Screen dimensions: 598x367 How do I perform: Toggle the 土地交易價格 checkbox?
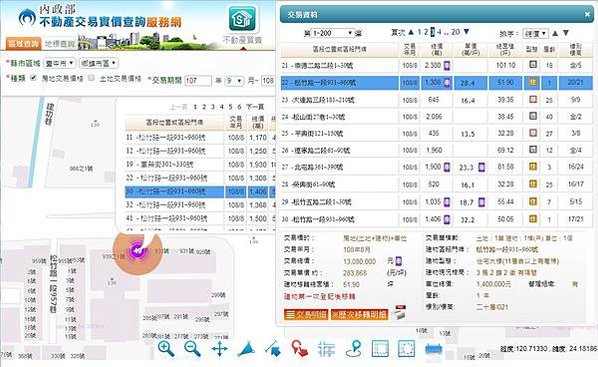click(x=91, y=78)
